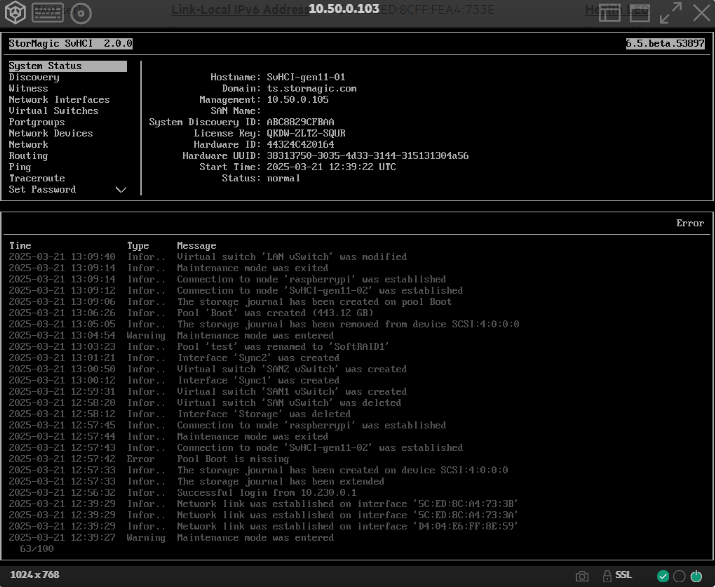
Task: Click the 1024 x 768 resolution indicator
Action: click(35, 575)
